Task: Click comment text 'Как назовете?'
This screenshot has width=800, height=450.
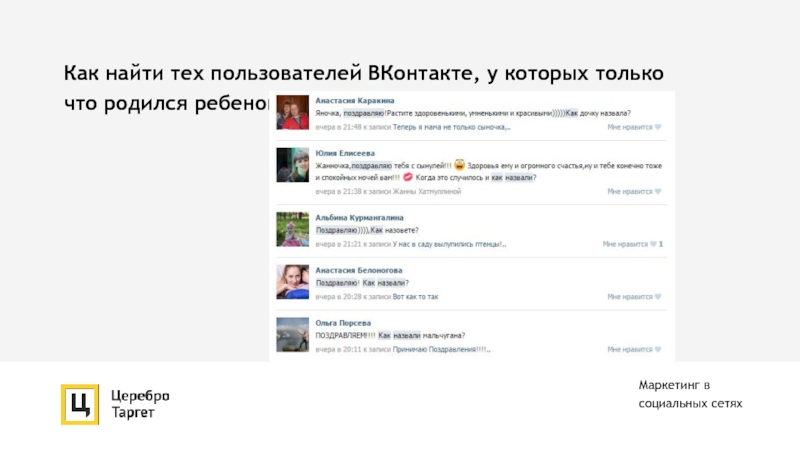Action: 394,230
